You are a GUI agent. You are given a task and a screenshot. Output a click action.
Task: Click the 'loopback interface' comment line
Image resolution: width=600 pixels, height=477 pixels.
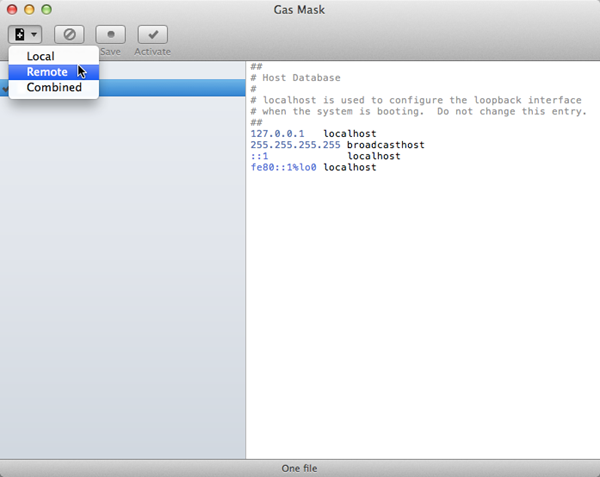point(416,100)
